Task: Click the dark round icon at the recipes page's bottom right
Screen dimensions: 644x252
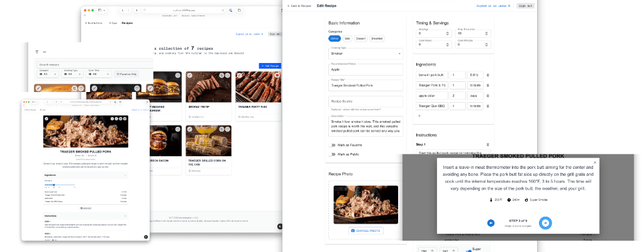Action: (x=280, y=226)
